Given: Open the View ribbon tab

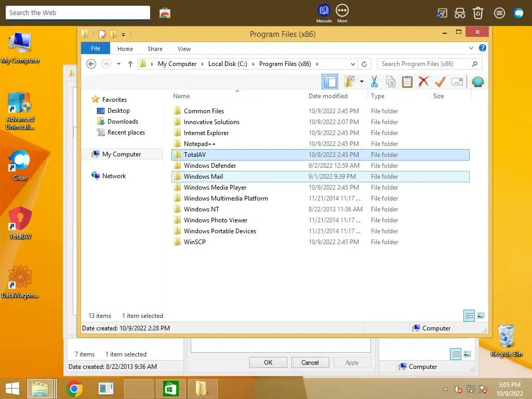Looking at the screenshot, I should pyautogui.click(x=184, y=49).
